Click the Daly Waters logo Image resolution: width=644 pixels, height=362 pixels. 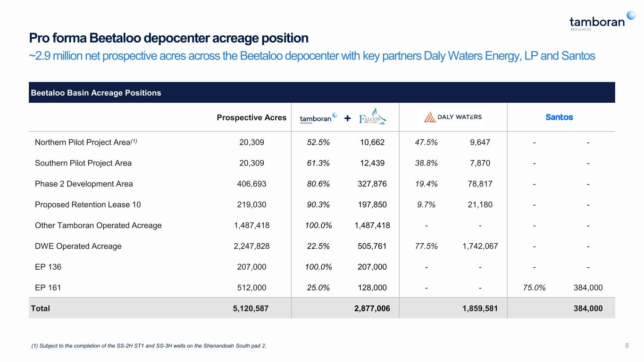(452, 117)
